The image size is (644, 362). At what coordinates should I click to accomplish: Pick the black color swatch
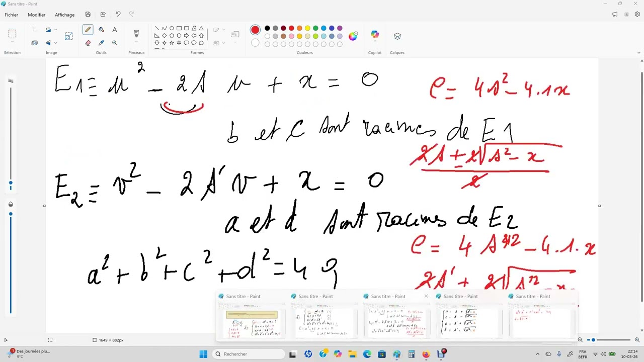click(x=267, y=28)
